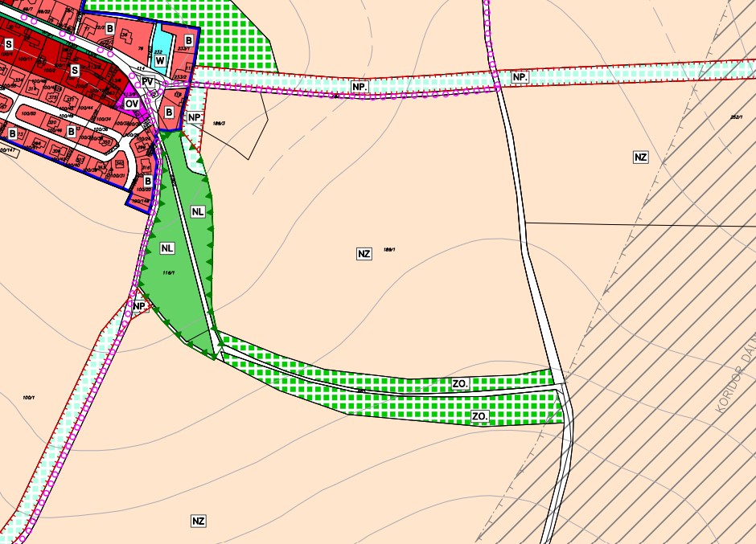This screenshot has height=544, width=756.
Task: Select the lower ZO. label on the dotted strip
Action: click(479, 417)
